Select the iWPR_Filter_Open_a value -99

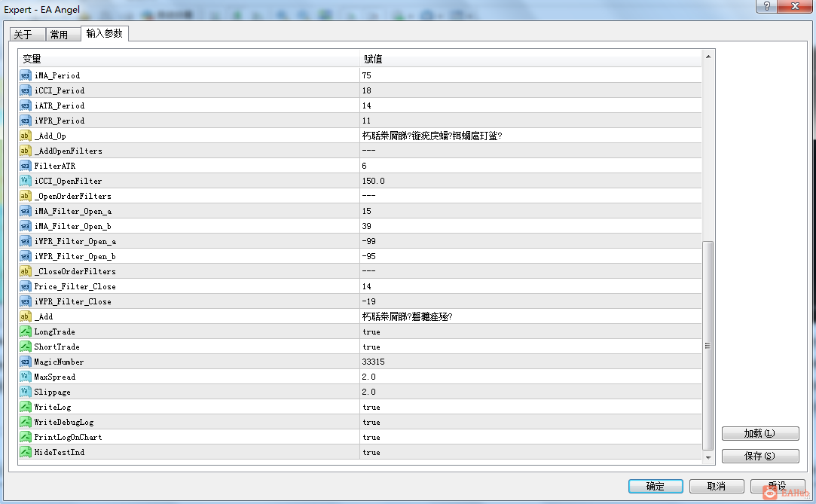pos(369,241)
